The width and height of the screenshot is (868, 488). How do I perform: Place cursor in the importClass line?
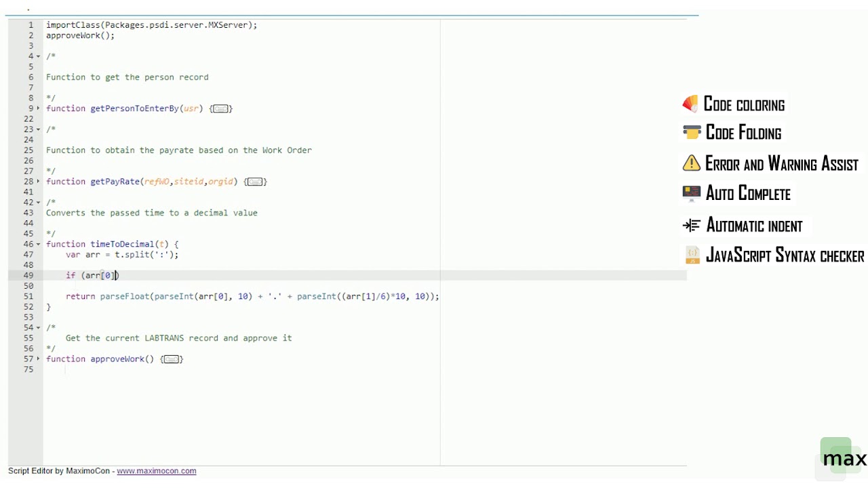(151, 25)
